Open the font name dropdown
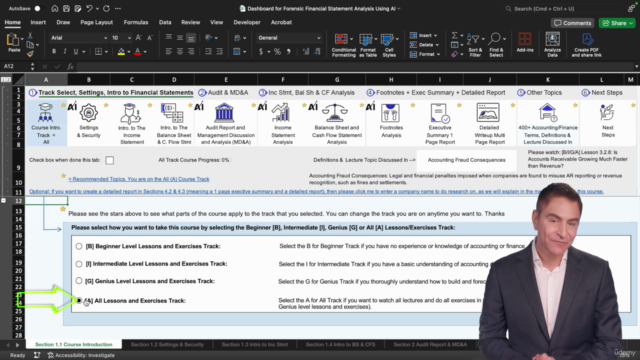Image resolution: width=640 pixels, height=360 pixels. coord(105,38)
